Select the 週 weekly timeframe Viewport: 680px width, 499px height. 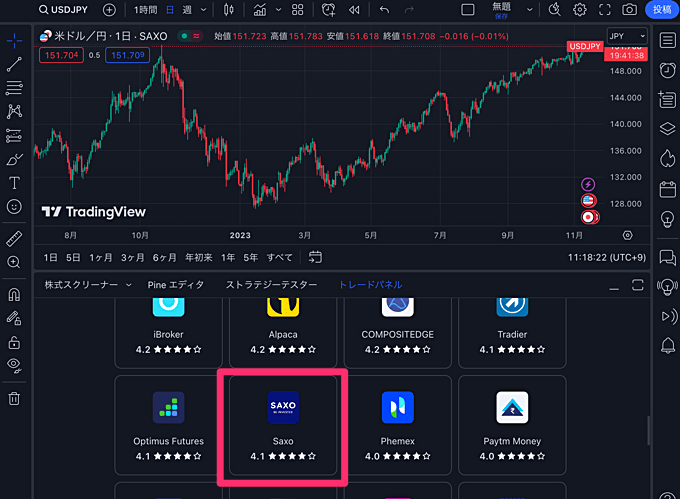click(187, 10)
